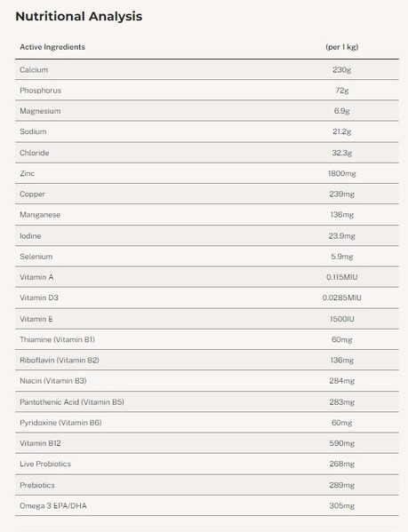Click the Iodine 23.9mg value
Screen dimensions: 408x532
pyautogui.click(x=342, y=236)
